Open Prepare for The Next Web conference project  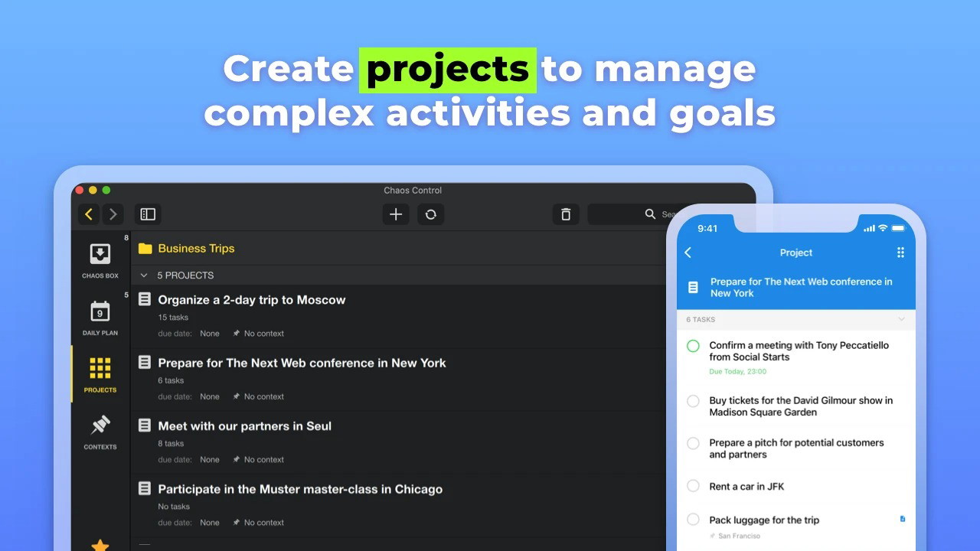tap(302, 363)
